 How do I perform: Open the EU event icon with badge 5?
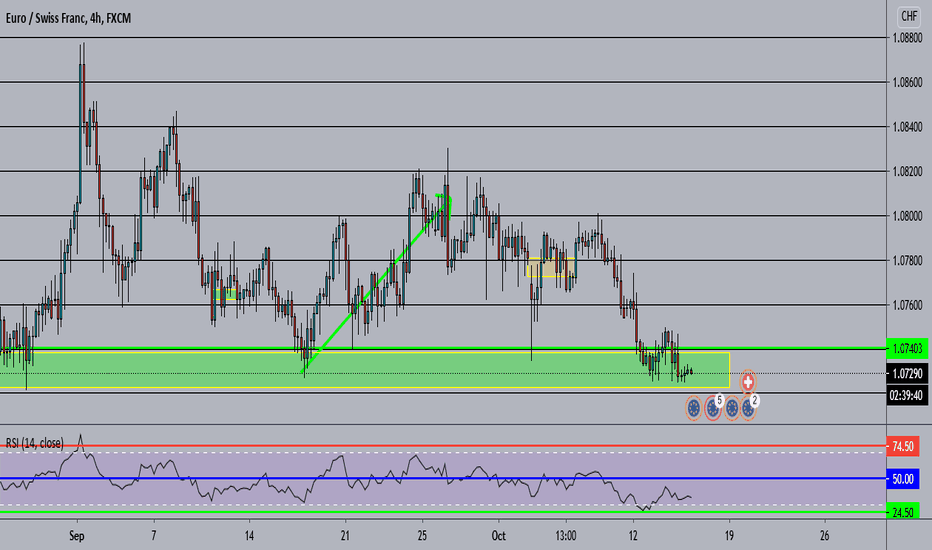[713, 408]
